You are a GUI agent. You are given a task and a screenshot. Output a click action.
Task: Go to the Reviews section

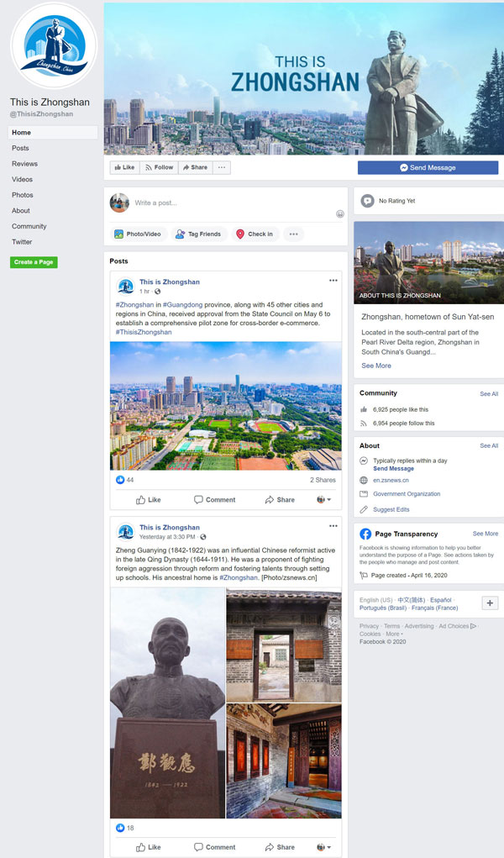[24, 164]
